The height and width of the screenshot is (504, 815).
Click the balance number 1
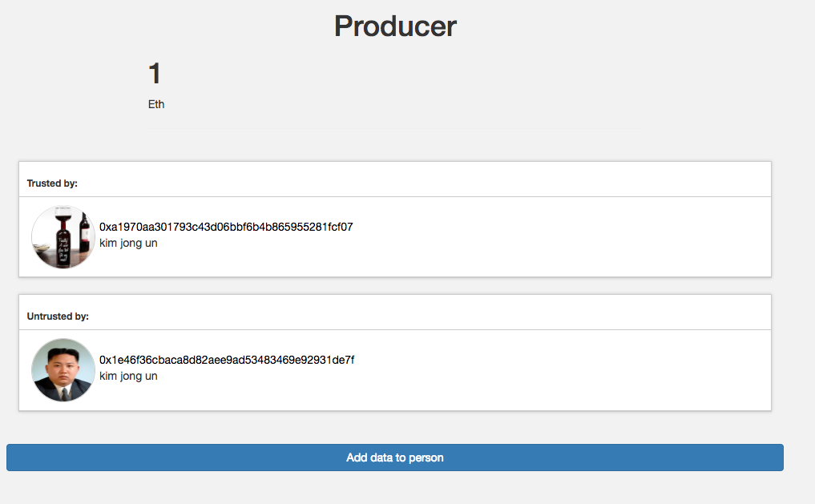click(x=155, y=74)
